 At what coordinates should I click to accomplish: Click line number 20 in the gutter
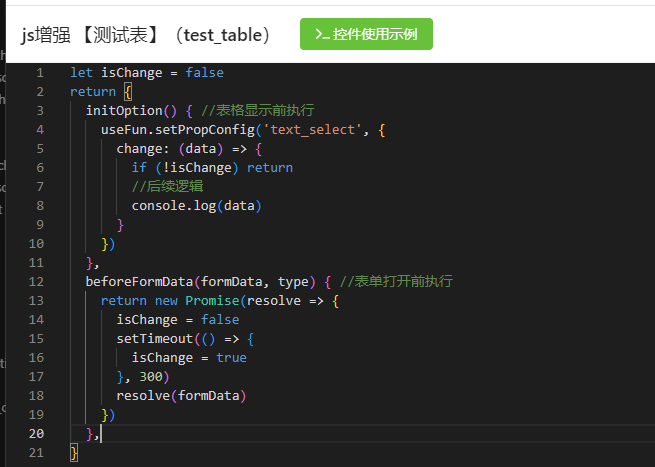pos(36,434)
